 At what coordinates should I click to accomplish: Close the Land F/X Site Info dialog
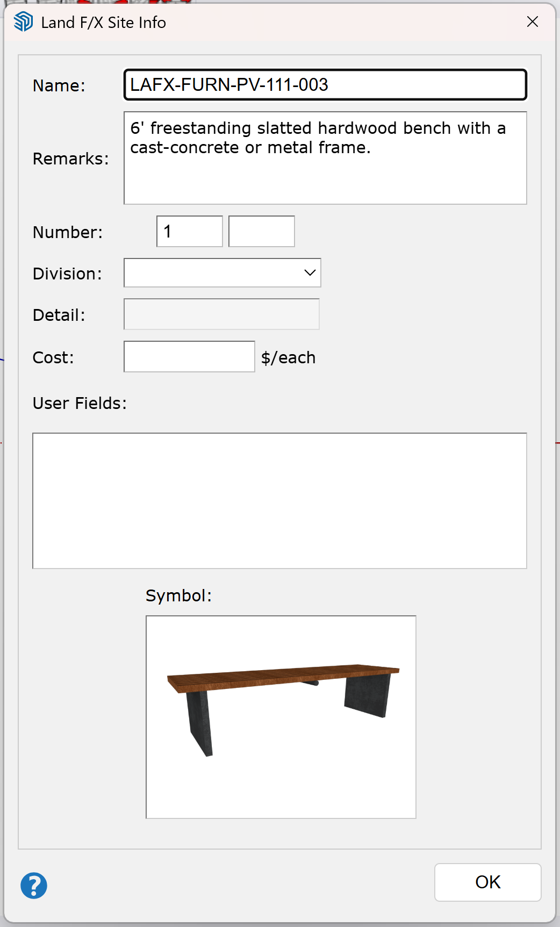click(532, 22)
